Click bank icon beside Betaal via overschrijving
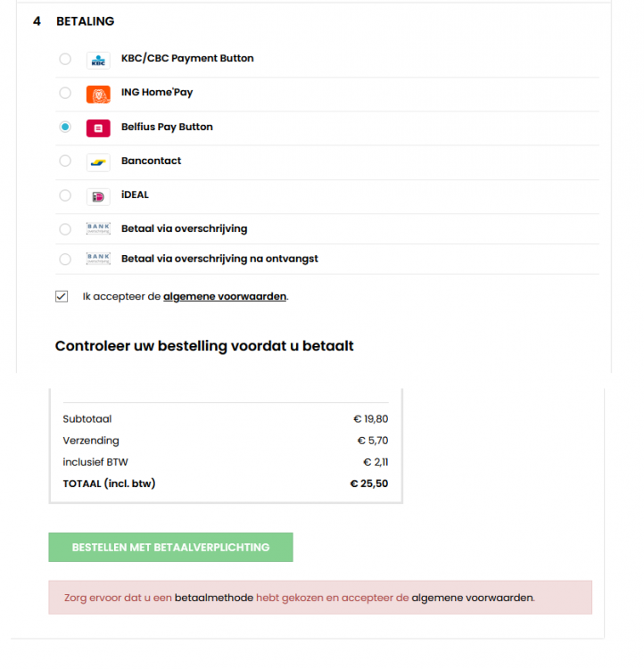 pyautogui.click(x=98, y=229)
